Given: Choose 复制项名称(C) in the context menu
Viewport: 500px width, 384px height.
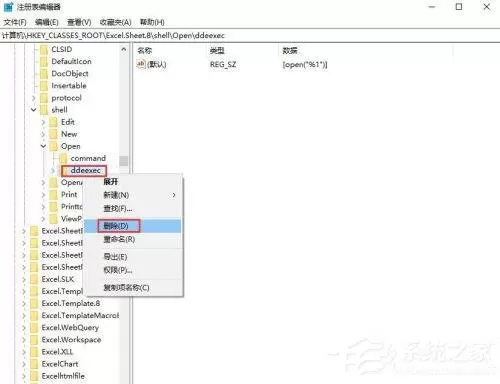Looking at the screenshot, I should pyautogui.click(x=133, y=288).
